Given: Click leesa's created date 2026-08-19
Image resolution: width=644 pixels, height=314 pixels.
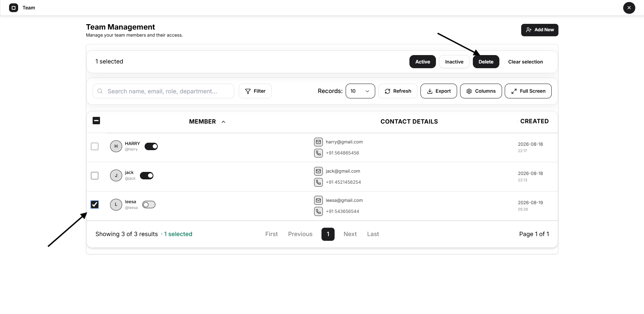Looking at the screenshot, I should click(530, 203).
